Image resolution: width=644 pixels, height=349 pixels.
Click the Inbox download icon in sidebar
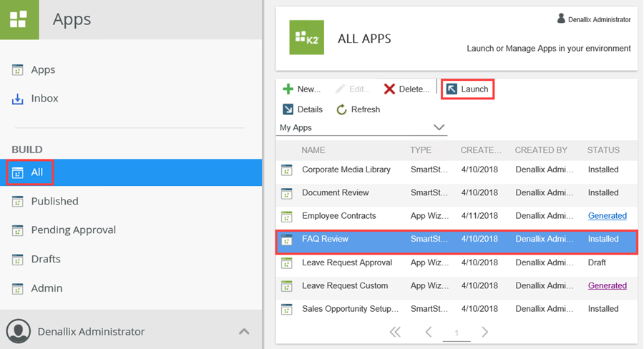pos(18,99)
